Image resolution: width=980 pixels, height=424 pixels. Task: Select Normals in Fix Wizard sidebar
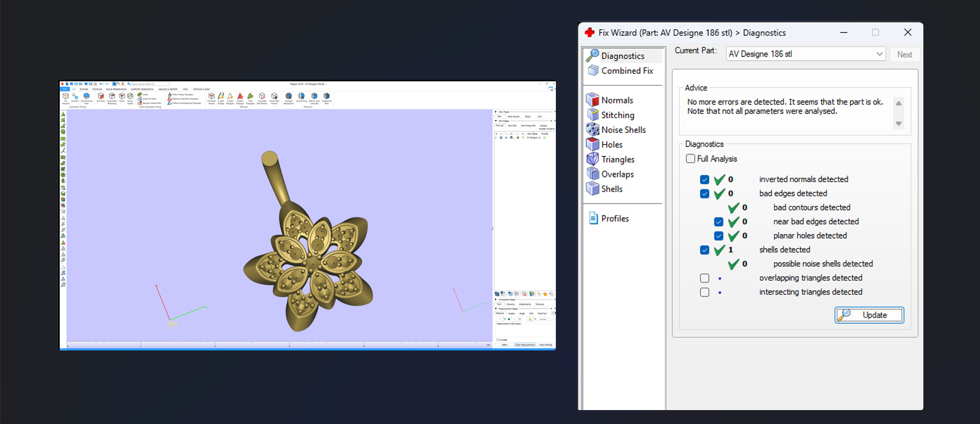[x=610, y=100]
